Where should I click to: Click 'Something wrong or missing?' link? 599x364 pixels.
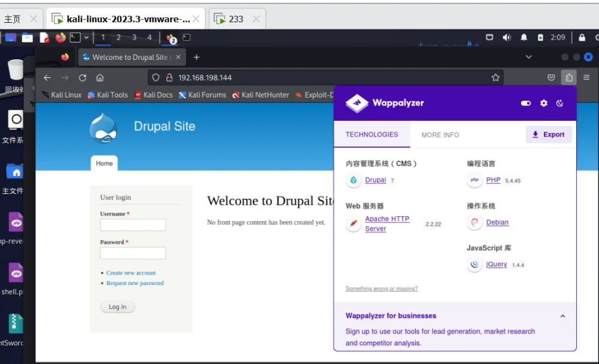(x=382, y=289)
